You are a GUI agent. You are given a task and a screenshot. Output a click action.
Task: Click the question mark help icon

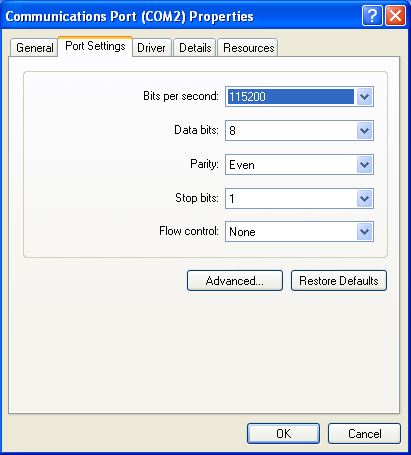(372, 15)
